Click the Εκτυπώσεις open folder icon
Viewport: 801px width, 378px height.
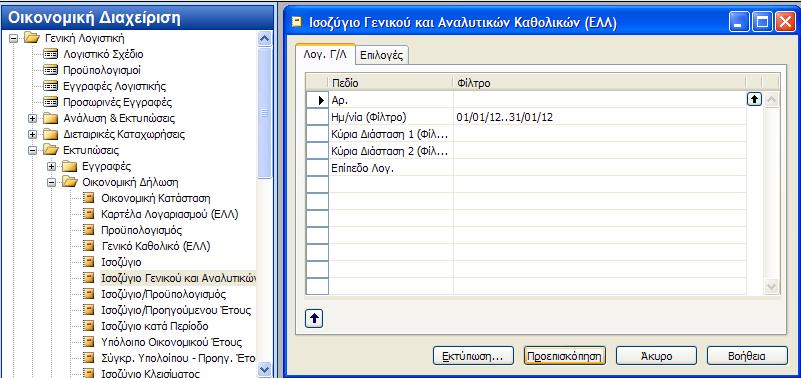point(51,150)
